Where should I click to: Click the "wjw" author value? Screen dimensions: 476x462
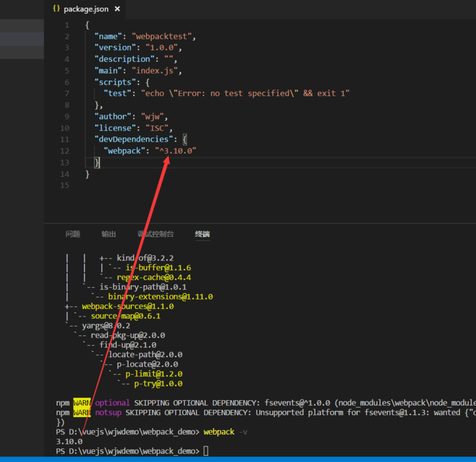152,116
